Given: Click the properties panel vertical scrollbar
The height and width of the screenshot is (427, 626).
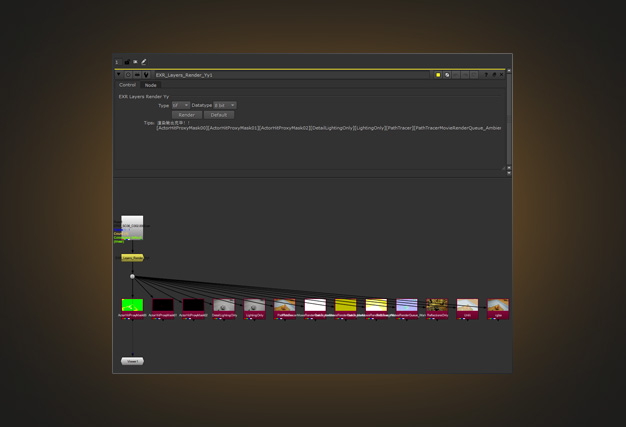Looking at the screenshot, I should point(509,119).
